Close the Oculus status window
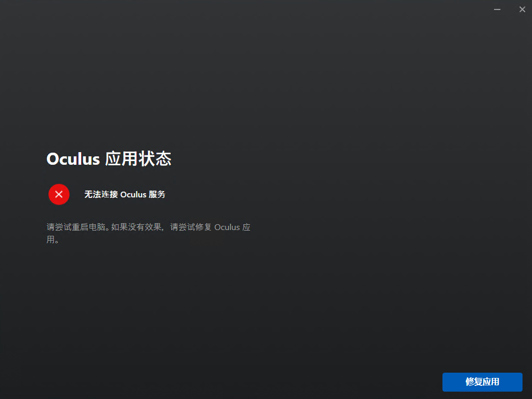 click(x=522, y=9)
